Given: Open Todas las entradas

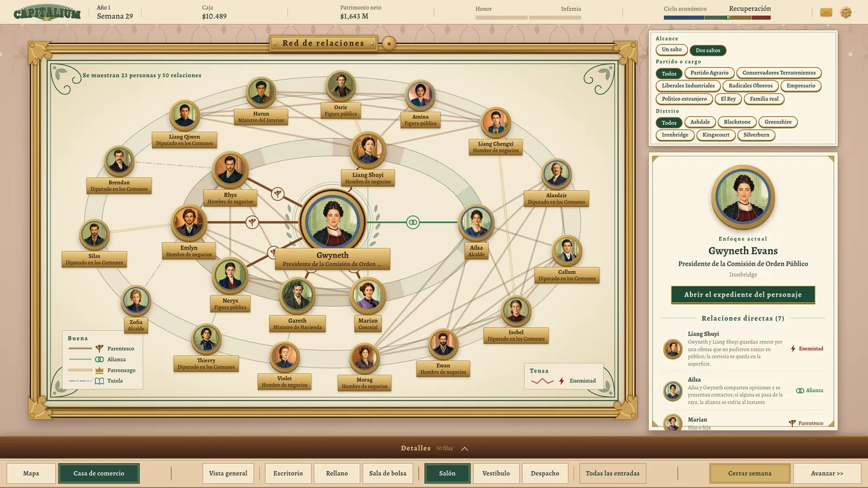Looking at the screenshot, I should click(612, 473).
